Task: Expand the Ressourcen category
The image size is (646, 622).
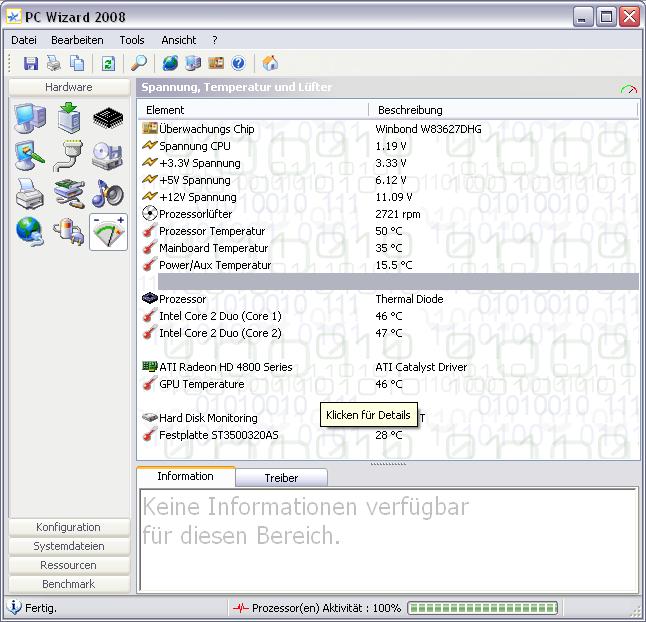Action: (69, 565)
